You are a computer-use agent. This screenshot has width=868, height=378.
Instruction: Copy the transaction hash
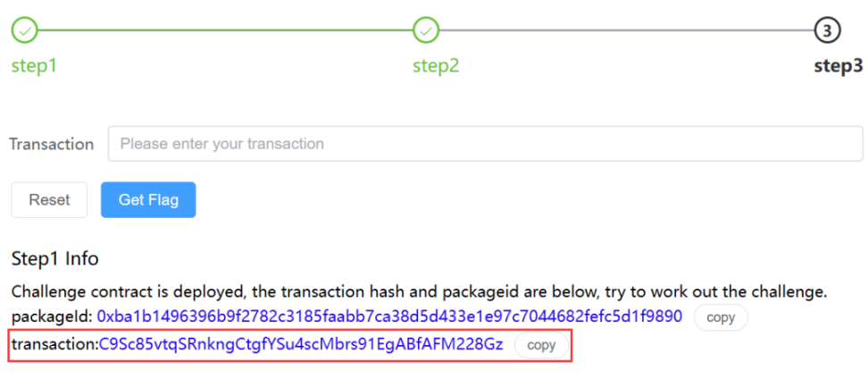pyautogui.click(x=541, y=345)
